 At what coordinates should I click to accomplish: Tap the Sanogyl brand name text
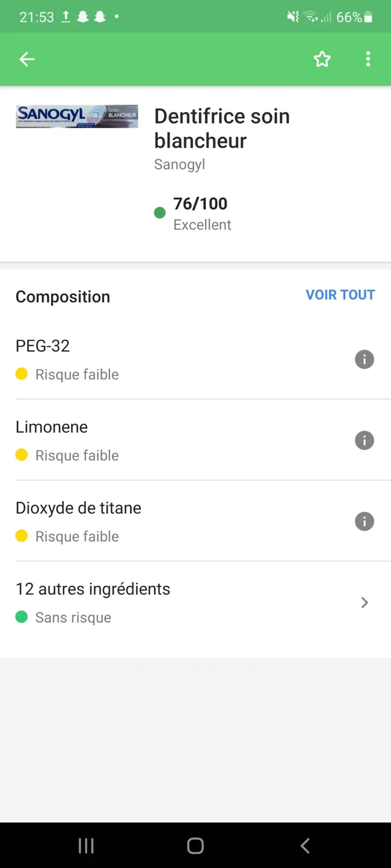coord(180,164)
